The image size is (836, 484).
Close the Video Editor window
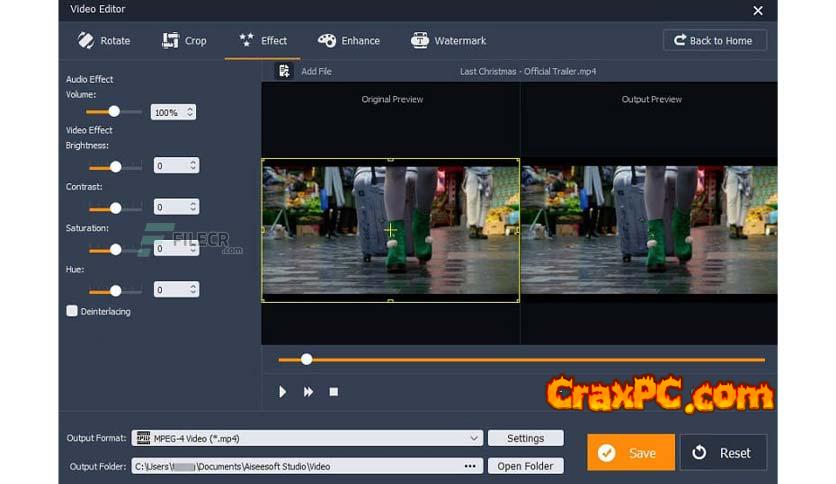[758, 10]
